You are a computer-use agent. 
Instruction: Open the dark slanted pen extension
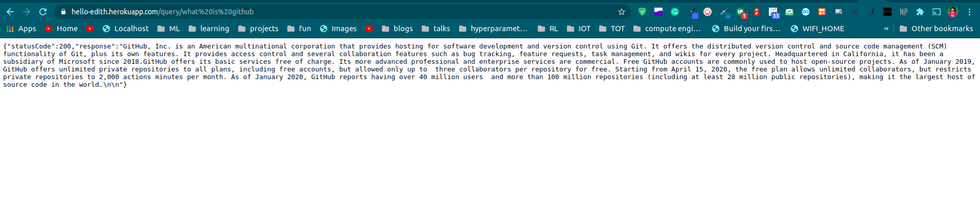tap(871, 12)
